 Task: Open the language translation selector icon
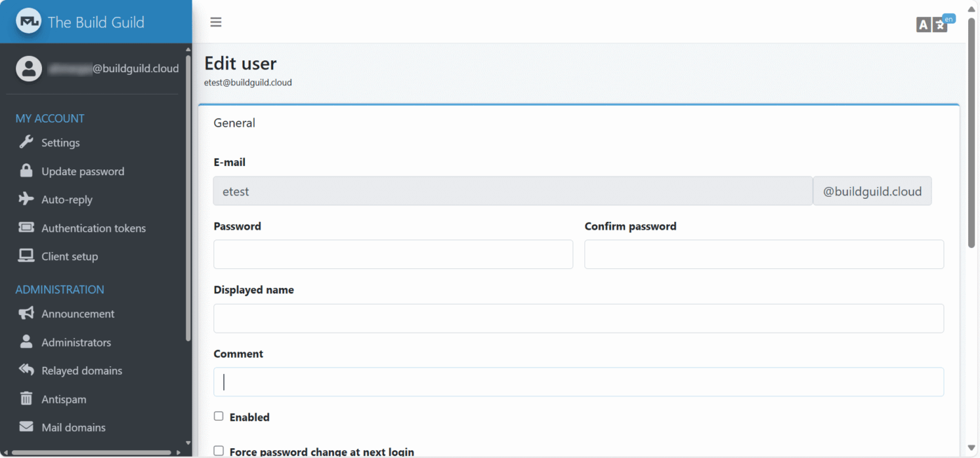[x=932, y=25]
